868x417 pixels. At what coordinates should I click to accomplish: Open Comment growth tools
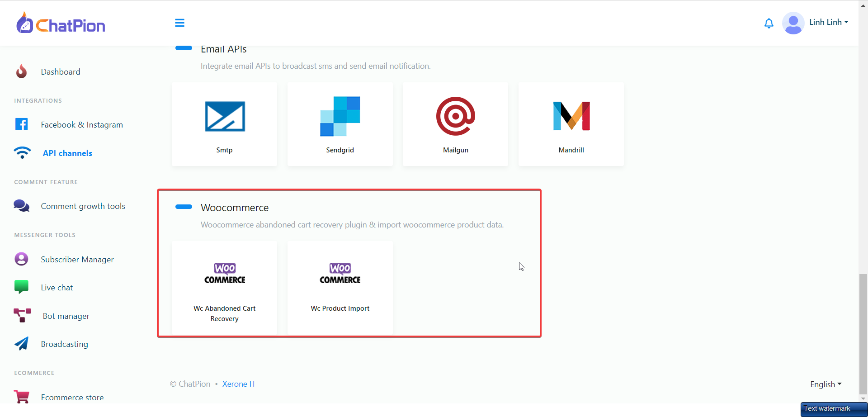[x=83, y=206]
